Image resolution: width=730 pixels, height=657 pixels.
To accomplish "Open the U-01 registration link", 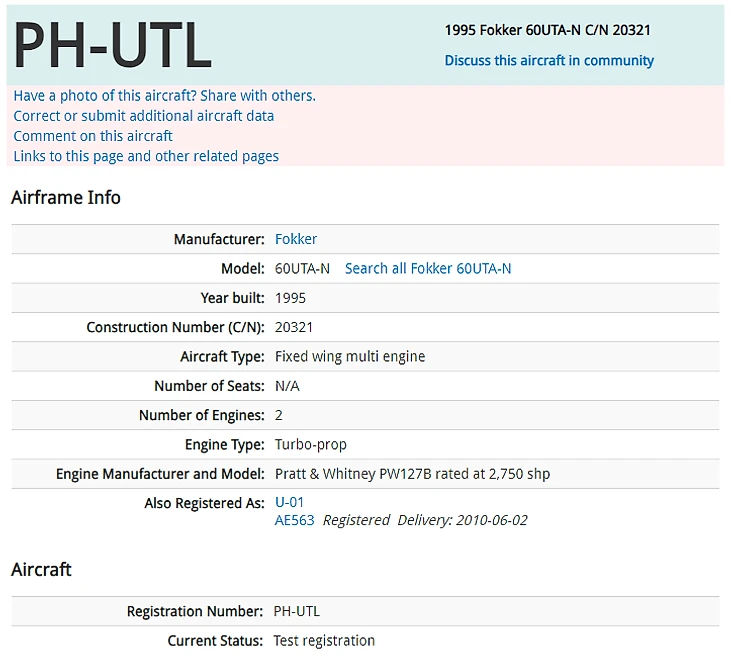I will coord(289,502).
